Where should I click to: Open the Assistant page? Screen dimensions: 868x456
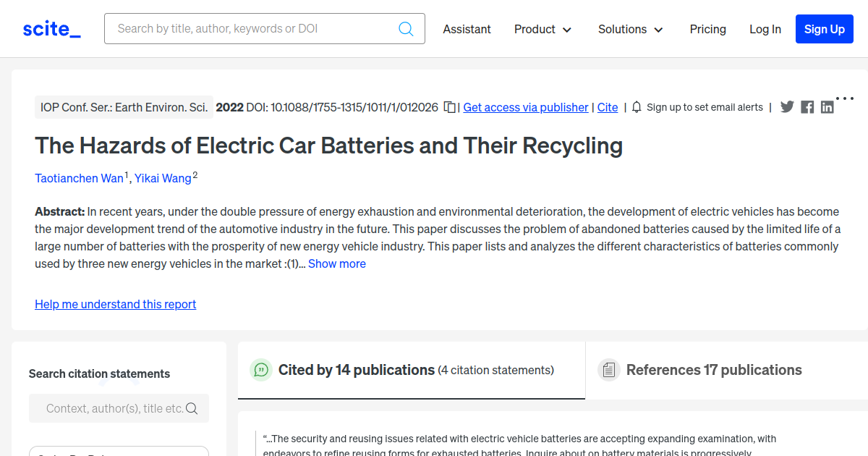467,29
